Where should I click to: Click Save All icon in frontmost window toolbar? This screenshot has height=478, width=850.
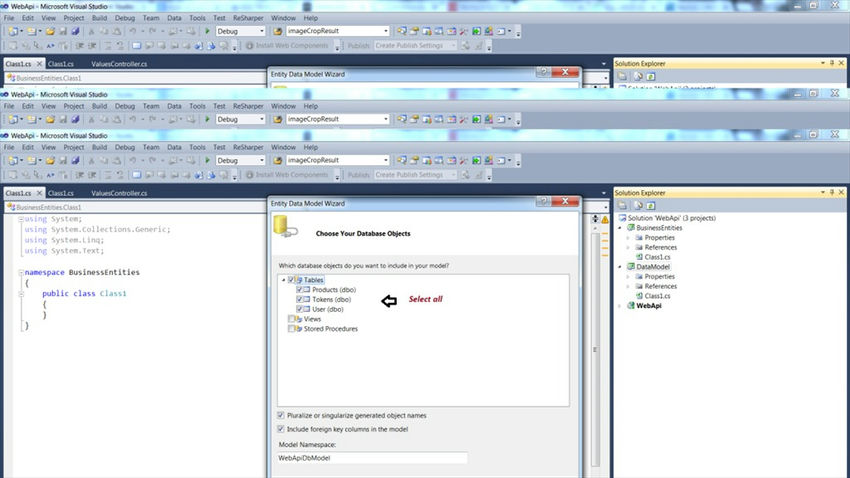pyautogui.click(x=75, y=160)
